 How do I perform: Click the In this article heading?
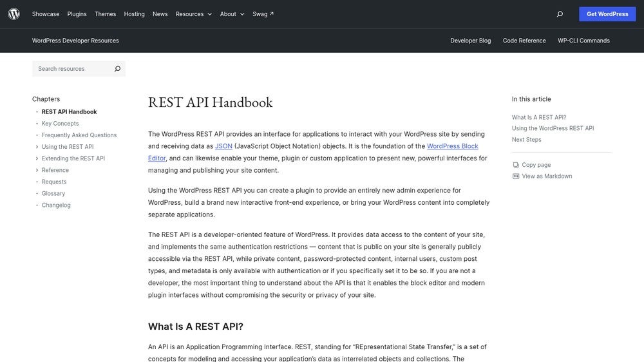tap(531, 99)
